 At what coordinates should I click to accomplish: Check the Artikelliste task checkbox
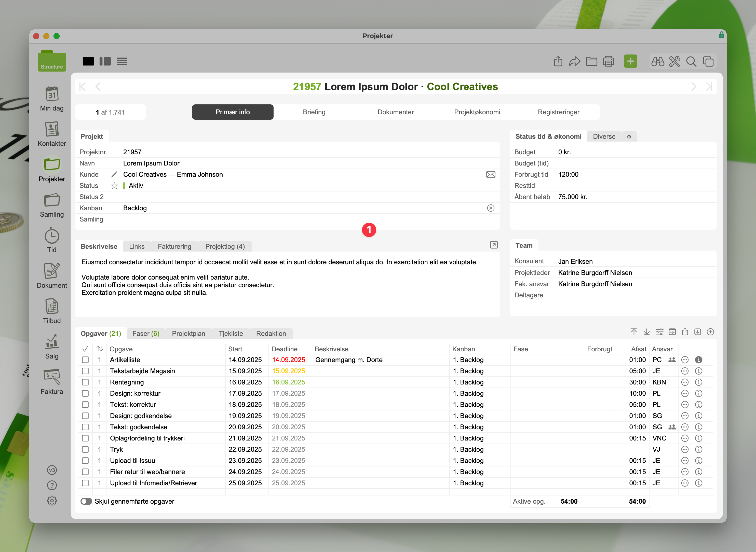[85, 360]
